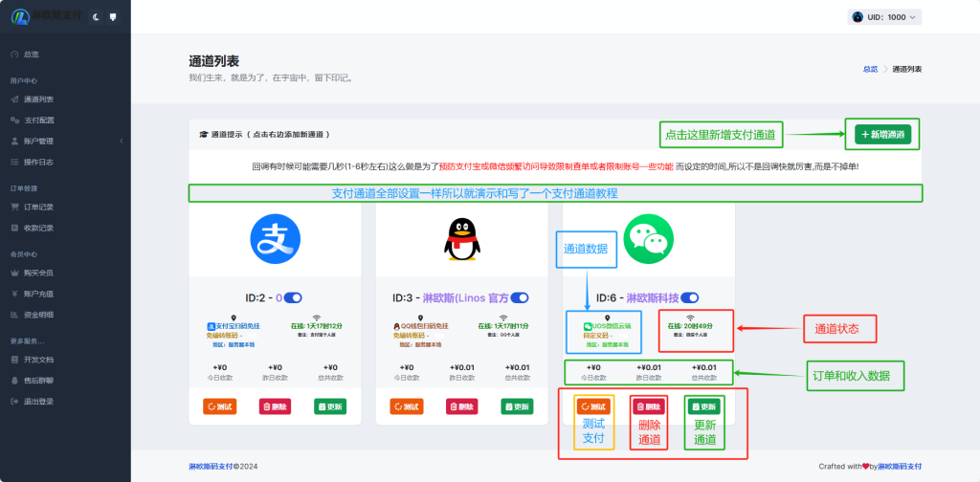
Task: Click the book icon beside 开发文档
Action: (14, 360)
